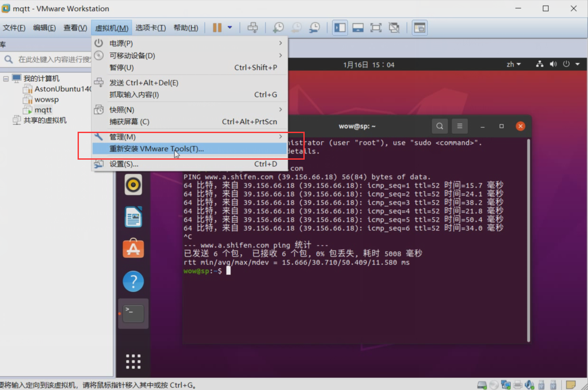Click the hard disk status bar icon

[x=482, y=385]
